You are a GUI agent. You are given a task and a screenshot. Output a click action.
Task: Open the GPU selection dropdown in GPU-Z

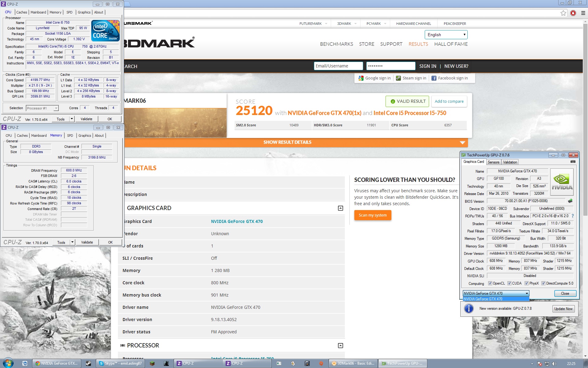(x=496, y=293)
